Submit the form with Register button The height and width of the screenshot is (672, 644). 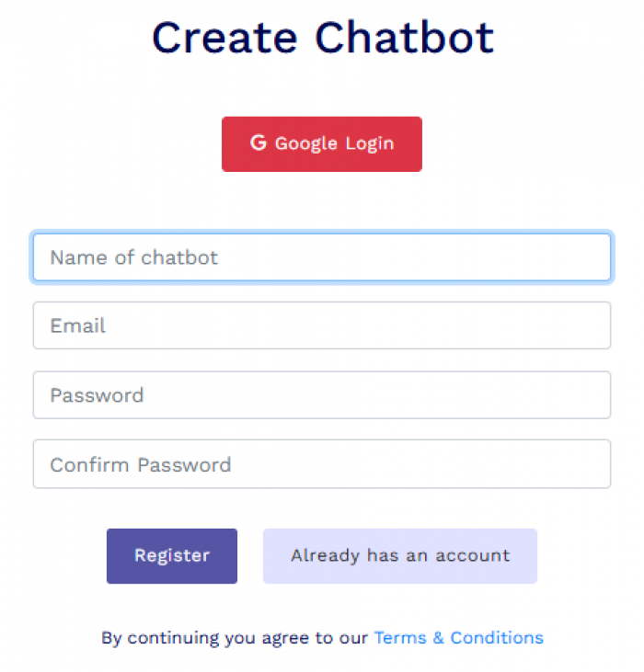(172, 556)
